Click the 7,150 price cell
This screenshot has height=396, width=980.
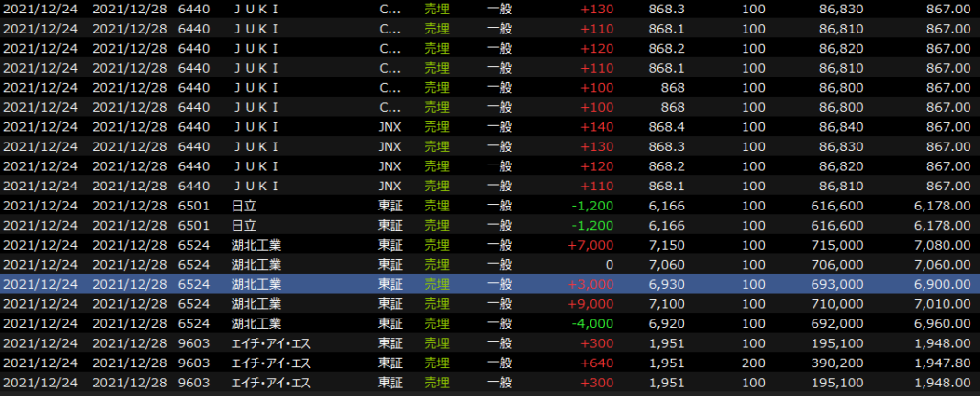[x=667, y=246]
